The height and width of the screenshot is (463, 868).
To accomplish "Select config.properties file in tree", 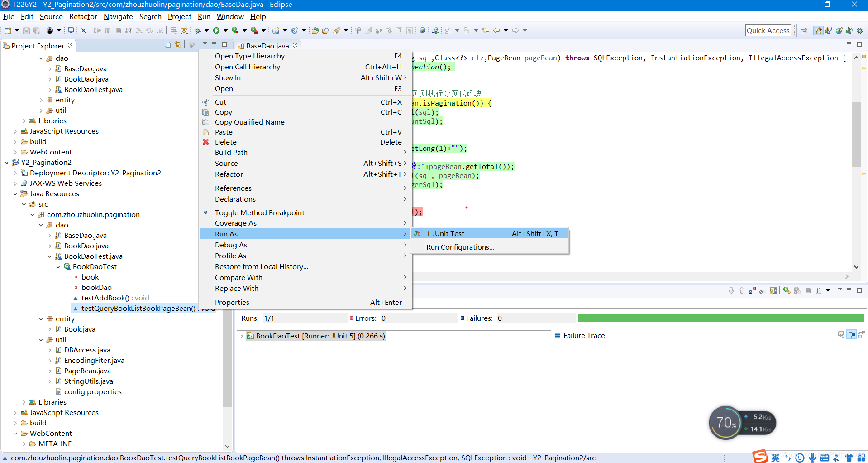I will (x=93, y=391).
